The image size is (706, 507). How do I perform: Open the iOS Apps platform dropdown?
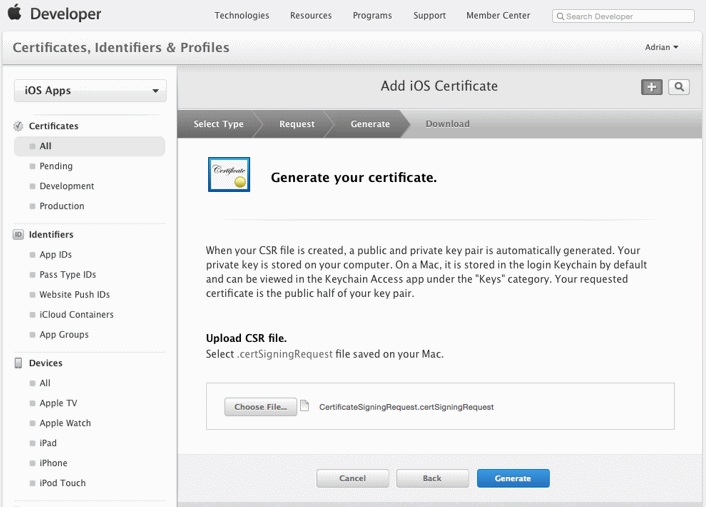pyautogui.click(x=90, y=91)
